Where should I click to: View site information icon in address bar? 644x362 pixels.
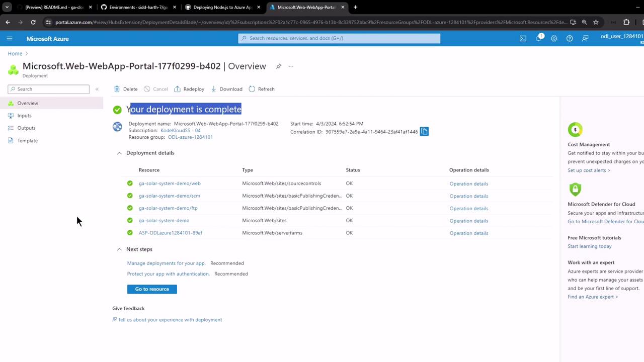[x=48, y=22]
